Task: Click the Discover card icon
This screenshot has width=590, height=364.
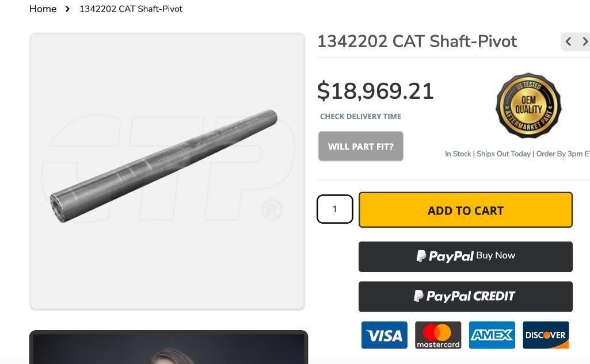Action: coord(546,335)
